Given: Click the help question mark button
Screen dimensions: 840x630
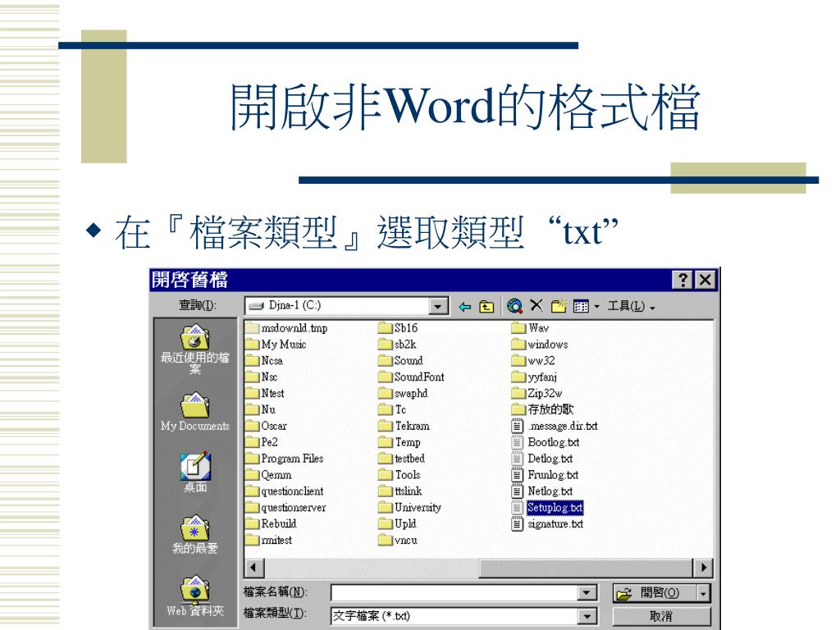Looking at the screenshot, I should pos(682,280).
